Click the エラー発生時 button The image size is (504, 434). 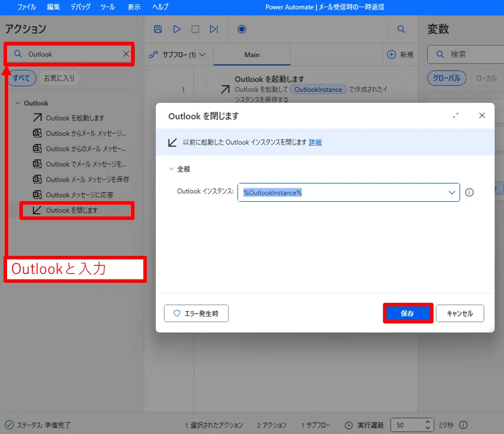coord(196,313)
